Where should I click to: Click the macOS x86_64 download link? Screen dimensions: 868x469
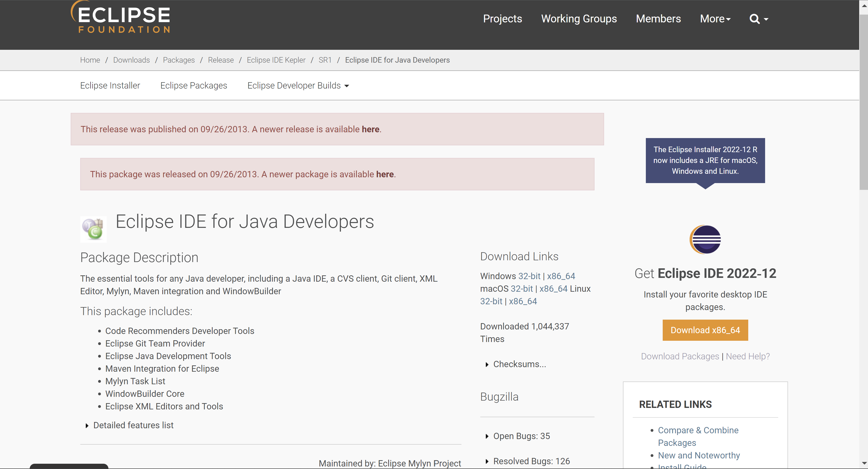pos(553,288)
